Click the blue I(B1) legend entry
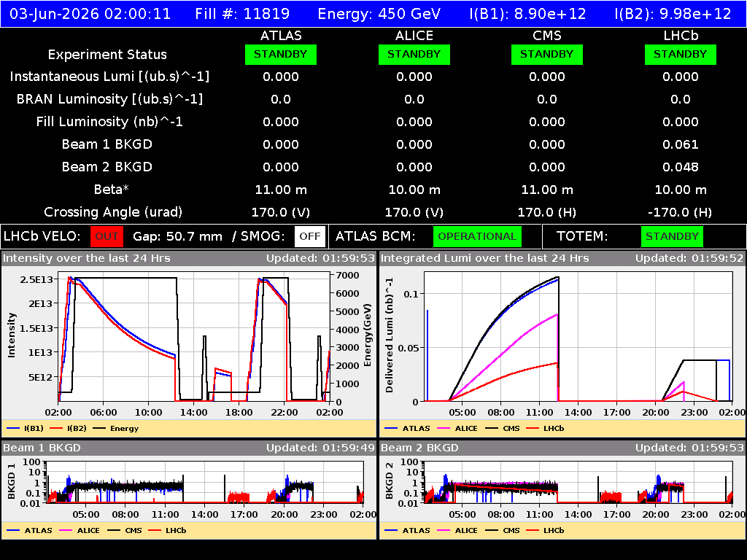The height and width of the screenshot is (560, 747). (26, 429)
